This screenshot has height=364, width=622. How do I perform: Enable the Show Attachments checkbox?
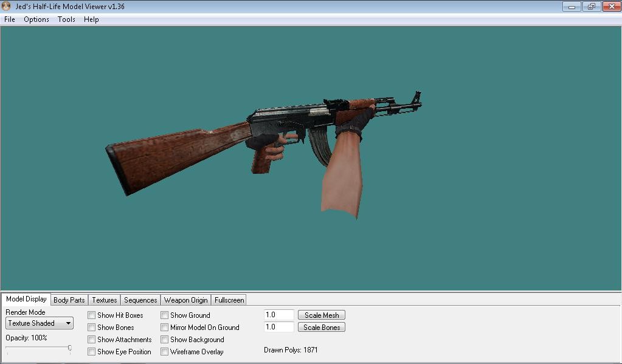pos(92,340)
